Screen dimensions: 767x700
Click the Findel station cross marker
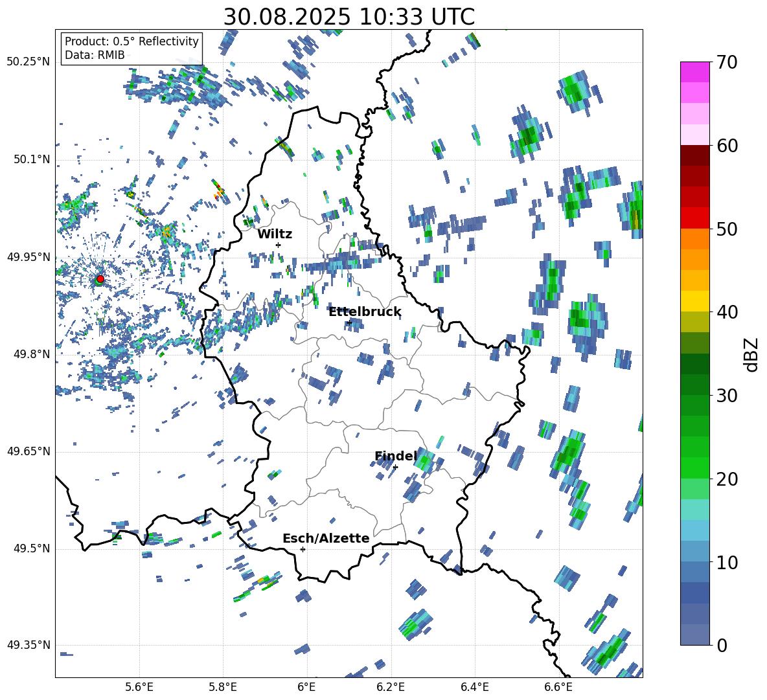tap(395, 467)
